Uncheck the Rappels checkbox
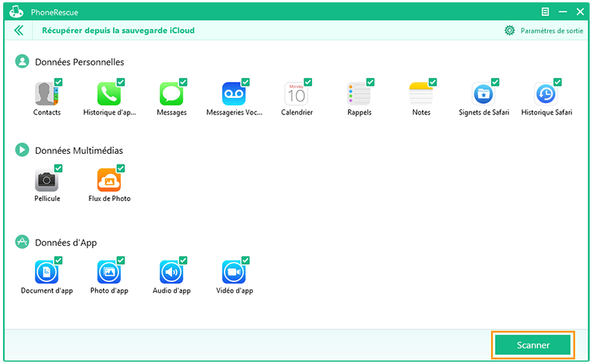The width and height of the screenshot is (592, 364). [x=370, y=82]
